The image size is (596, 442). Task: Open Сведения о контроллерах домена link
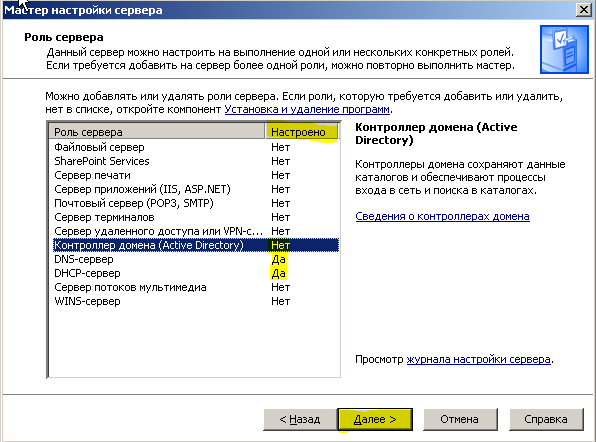tap(442, 216)
